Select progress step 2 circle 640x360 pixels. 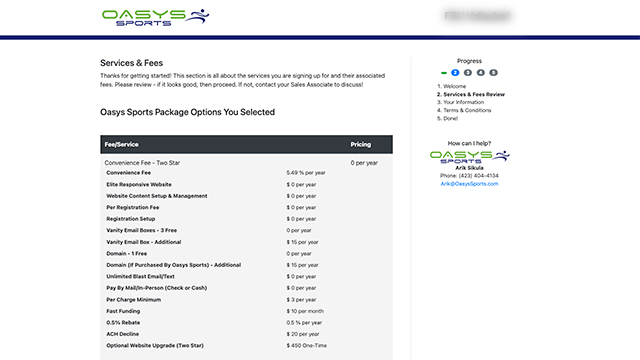click(455, 73)
